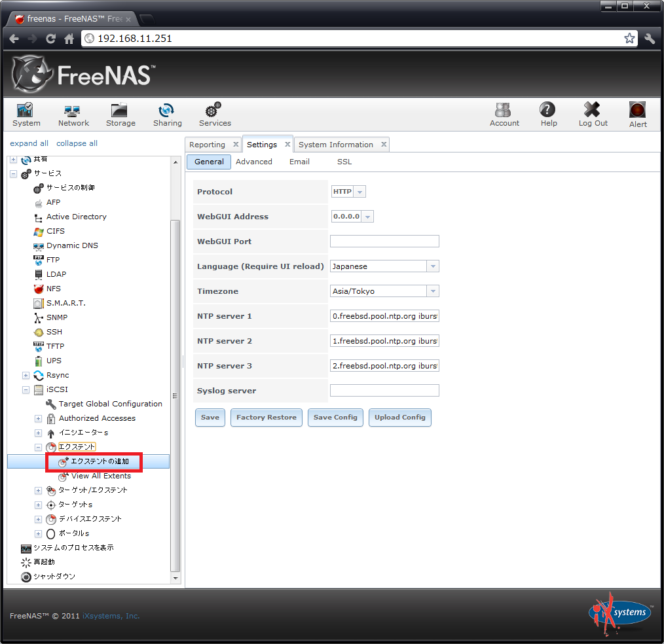664x644 pixels.
Task: Open the browser wrench menu
Action: [650, 39]
